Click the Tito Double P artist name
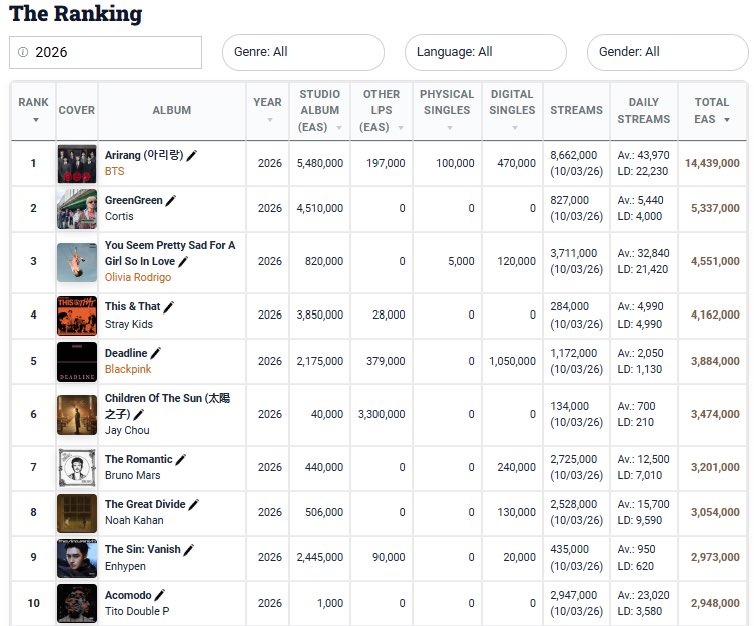754x626 pixels. (137, 612)
